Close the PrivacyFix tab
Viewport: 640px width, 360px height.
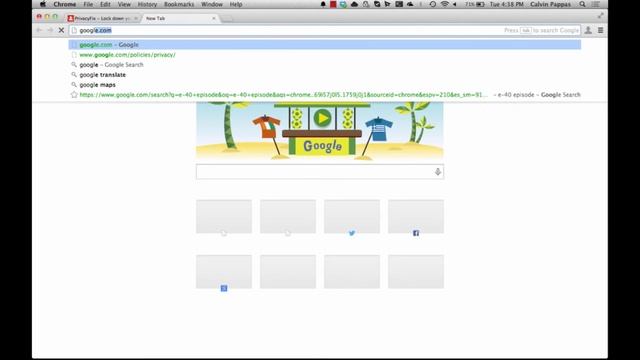[x=136, y=18]
